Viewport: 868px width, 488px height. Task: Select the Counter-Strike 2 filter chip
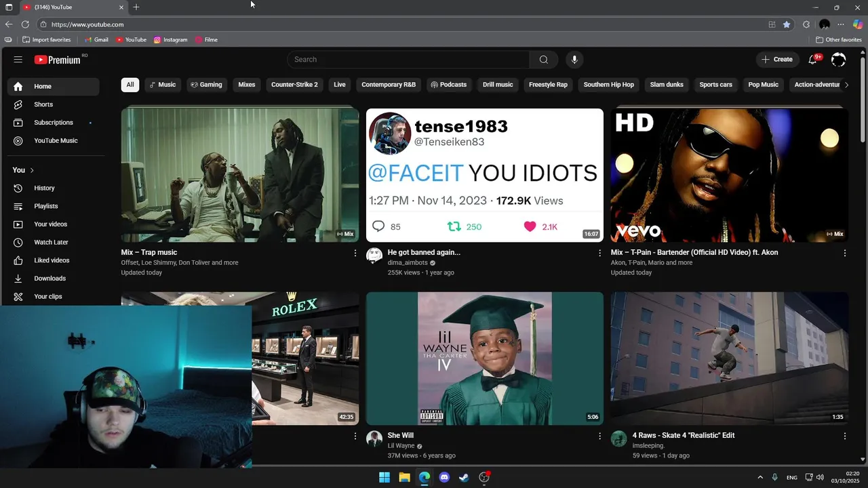click(294, 85)
